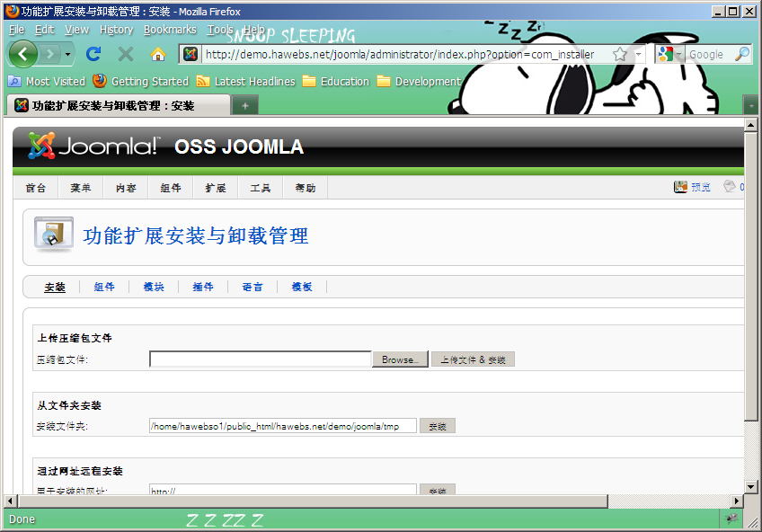Image resolution: width=762 pixels, height=532 pixels.
Task: Switch to the 模块 submenu tab
Action: click(154, 288)
